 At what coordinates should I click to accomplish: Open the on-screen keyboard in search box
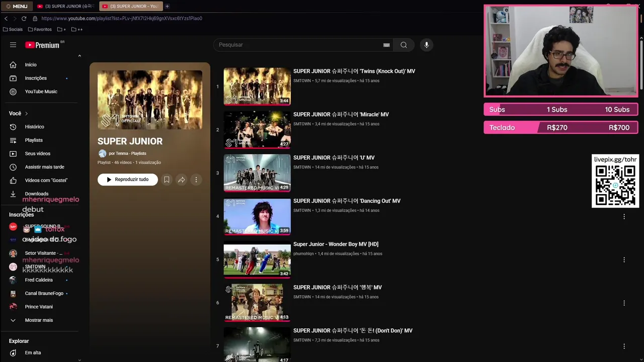(x=386, y=45)
